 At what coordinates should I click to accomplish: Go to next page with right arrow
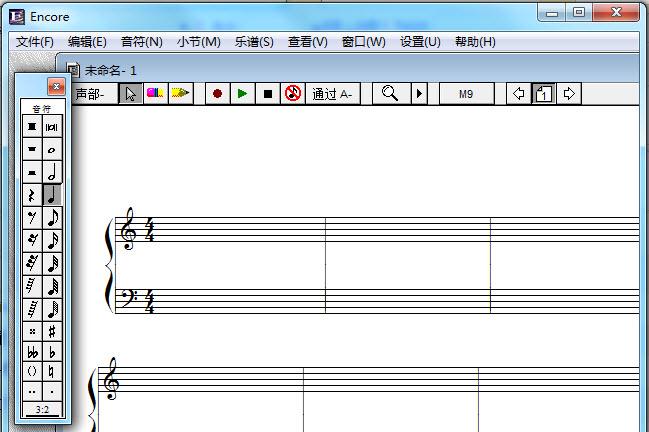pos(569,94)
